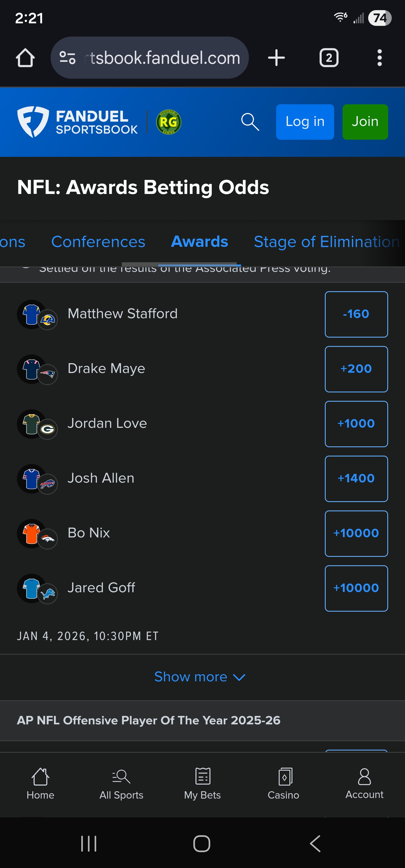
Task: Switch to the Conferences tab
Action: click(x=98, y=242)
